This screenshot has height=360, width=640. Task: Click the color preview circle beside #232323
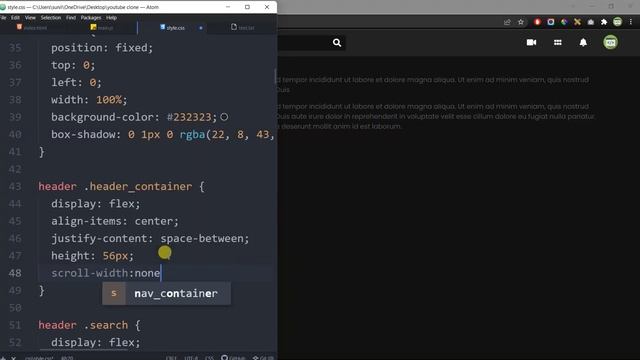224,117
